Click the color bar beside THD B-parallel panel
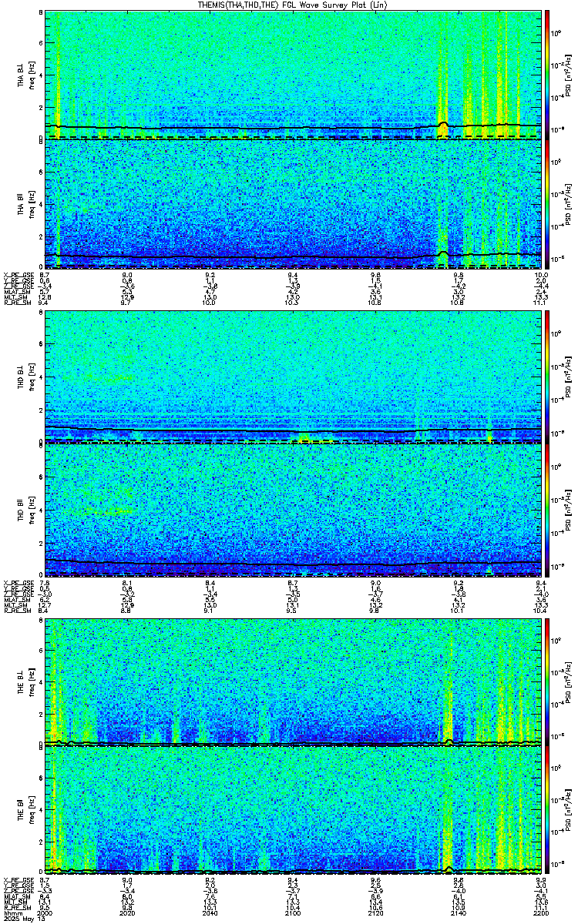The height and width of the screenshot is (924, 578). click(547, 510)
